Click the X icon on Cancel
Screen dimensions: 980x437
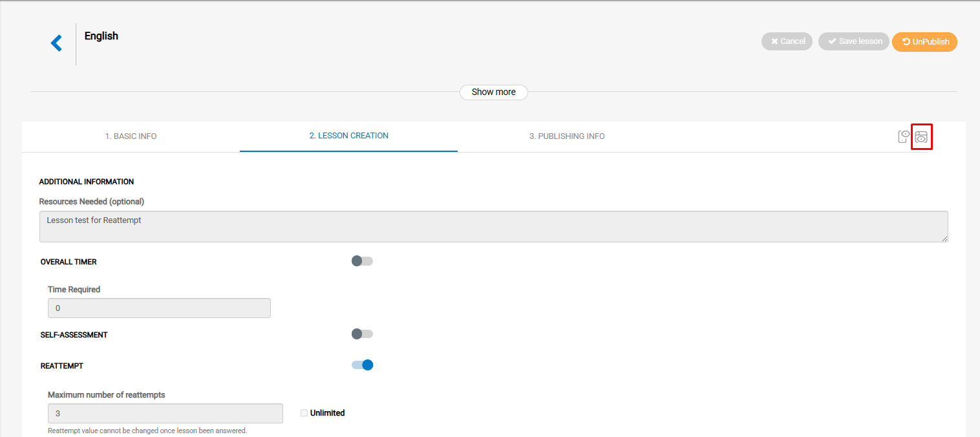(x=774, y=41)
